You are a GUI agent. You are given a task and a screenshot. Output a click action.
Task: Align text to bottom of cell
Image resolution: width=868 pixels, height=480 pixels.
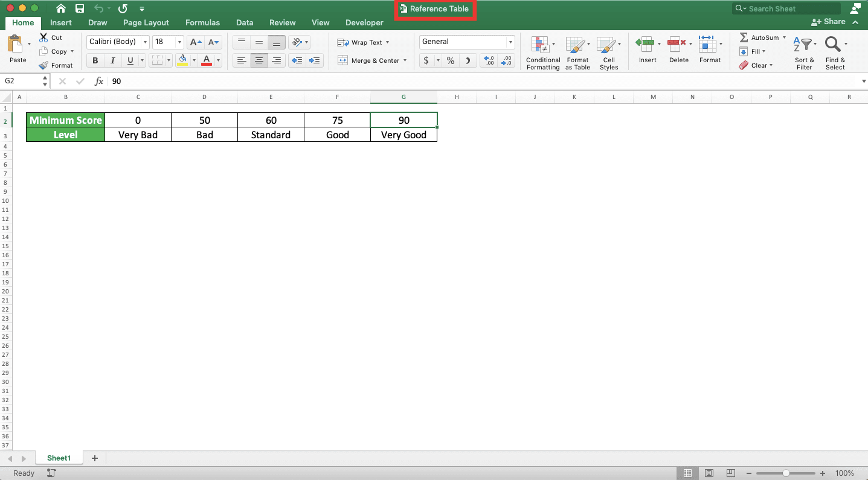tap(277, 42)
